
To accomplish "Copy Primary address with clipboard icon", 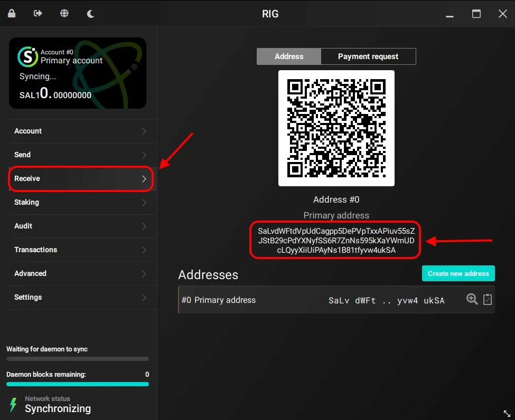I will pyautogui.click(x=488, y=299).
